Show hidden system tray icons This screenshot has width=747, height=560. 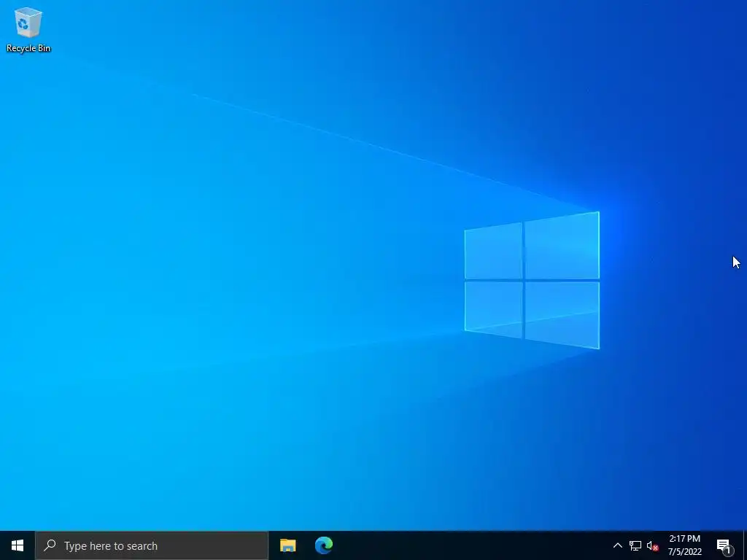[x=617, y=545]
